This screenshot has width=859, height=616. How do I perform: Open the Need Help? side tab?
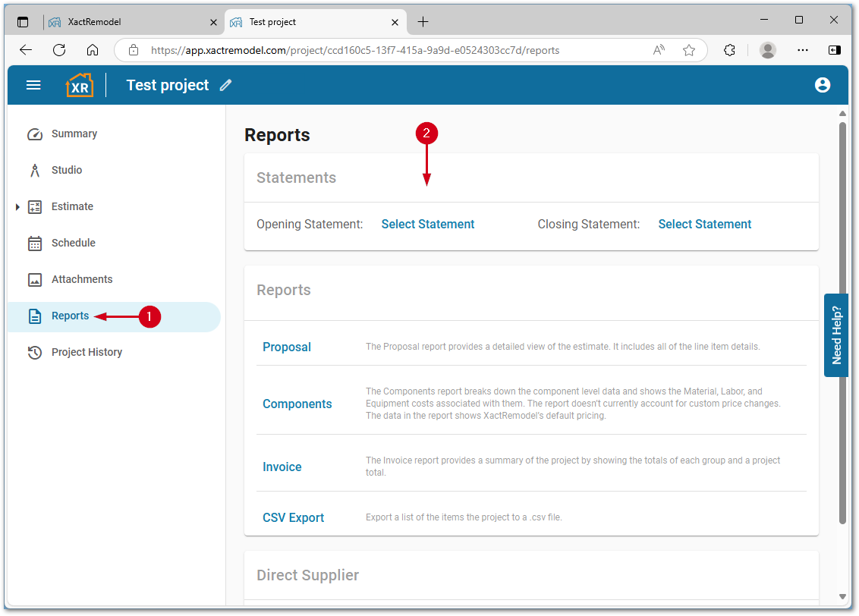click(836, 335)
